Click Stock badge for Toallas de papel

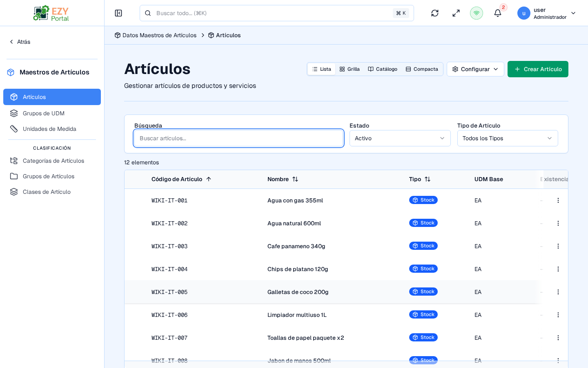[x=423, y=337]
